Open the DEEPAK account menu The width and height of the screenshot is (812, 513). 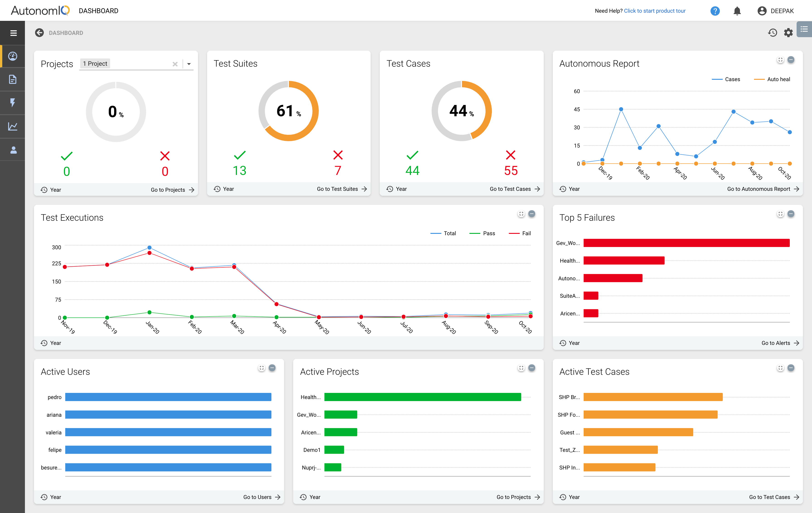[776, 11]
